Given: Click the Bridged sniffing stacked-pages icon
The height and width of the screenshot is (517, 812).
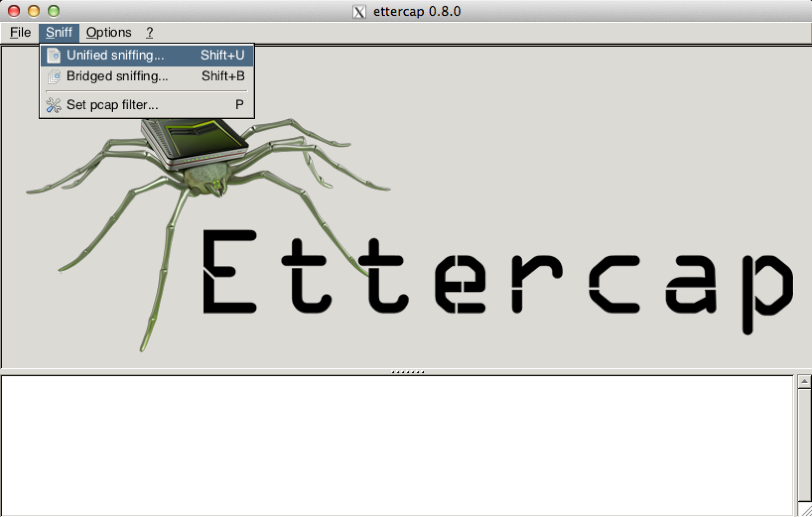Looking at the screenshot, I should tap(54, 76).
